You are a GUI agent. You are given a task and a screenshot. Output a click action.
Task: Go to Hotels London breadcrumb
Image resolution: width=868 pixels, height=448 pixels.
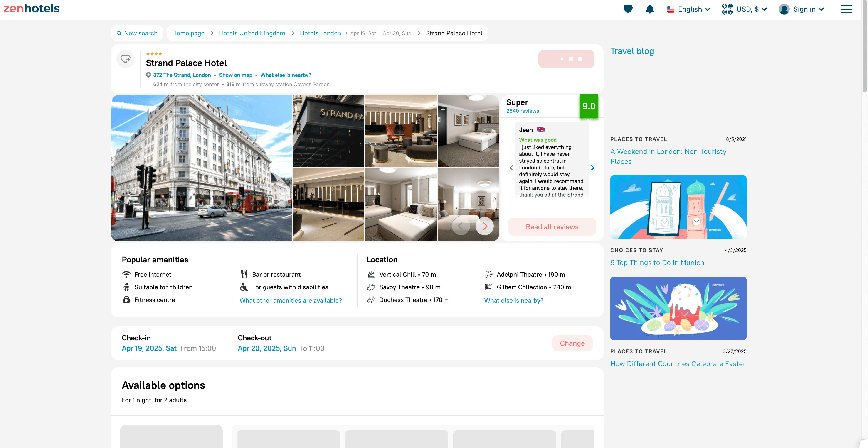320,33
